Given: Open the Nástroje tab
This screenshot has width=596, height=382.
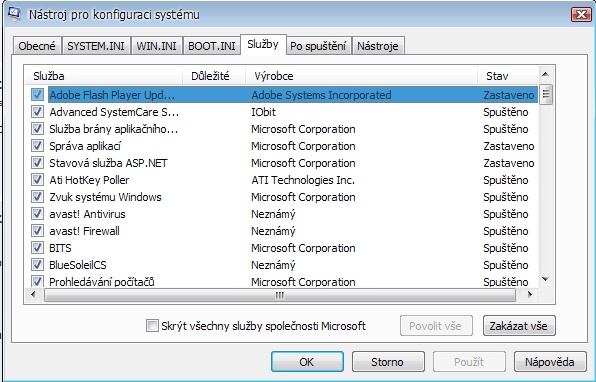Looking at the screenshot, I should pyautogui.click(x=378, y=46).
